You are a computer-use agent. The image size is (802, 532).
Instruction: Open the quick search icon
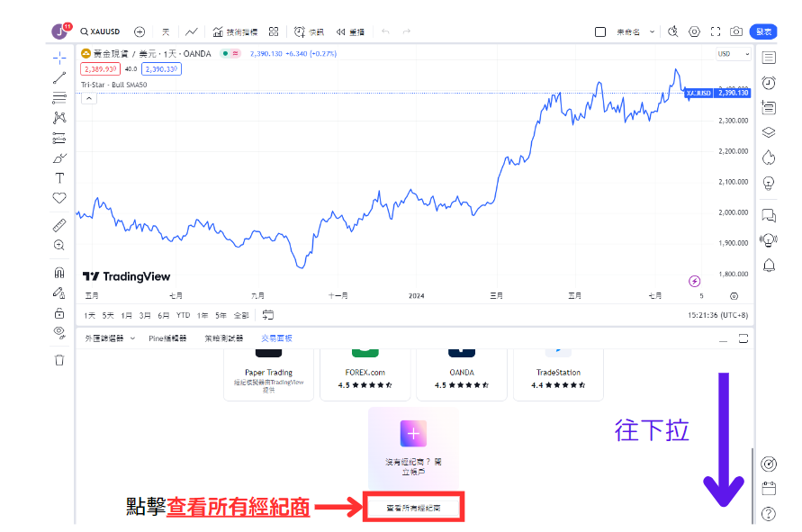[x=672, y=32]
